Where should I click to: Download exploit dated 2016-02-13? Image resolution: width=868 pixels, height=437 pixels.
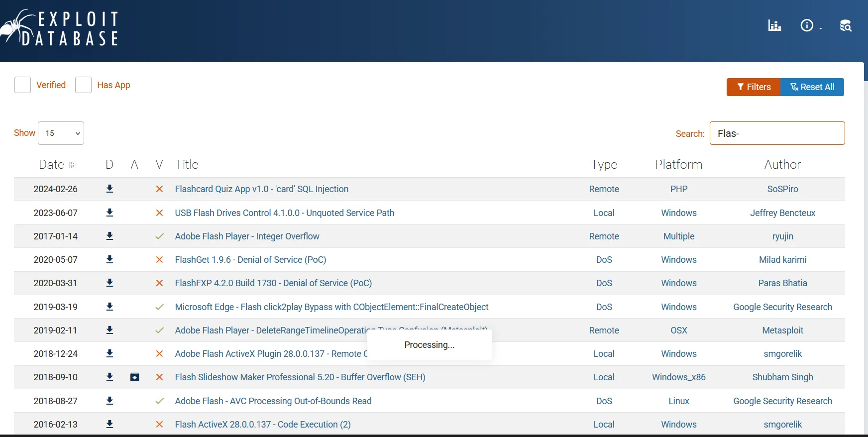click(x=110, y=424)
